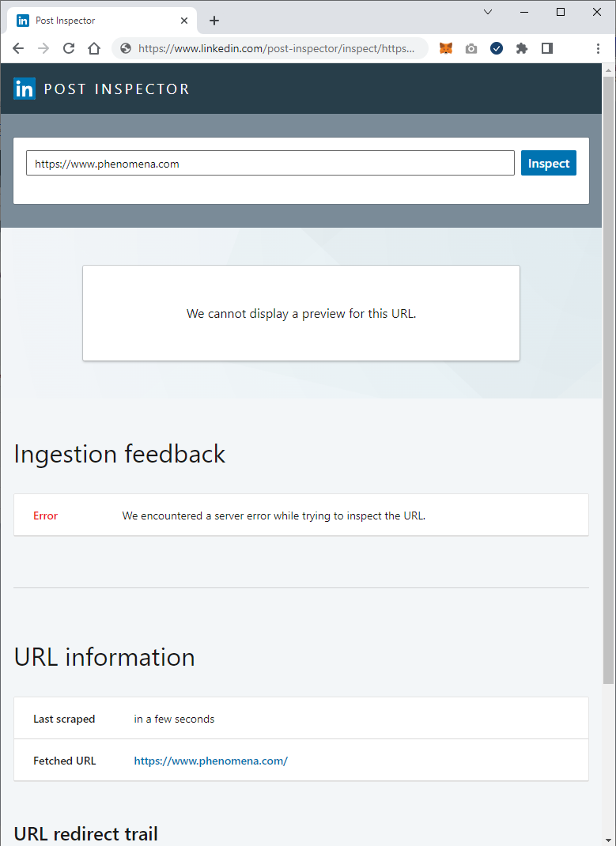Image resolution: width=616 pixels, height=846 pixels.
Task: Open a new tab with plus icon
Action: coord(214,21)
